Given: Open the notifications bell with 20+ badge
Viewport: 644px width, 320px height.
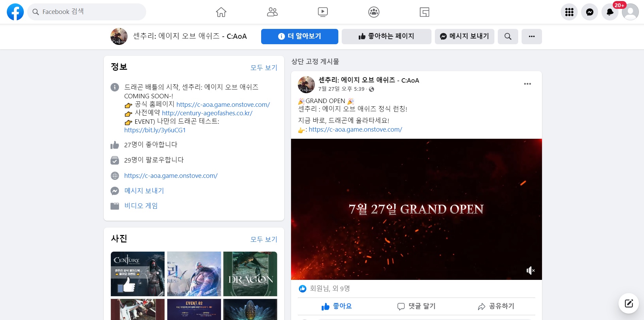Looking at the screenshot, I should (610, 12).
